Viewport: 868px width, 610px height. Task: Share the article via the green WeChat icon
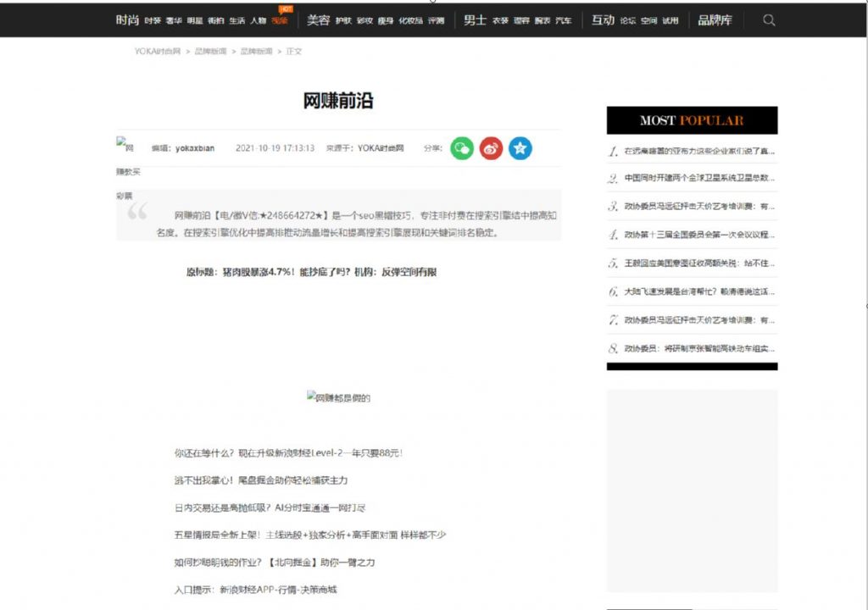tap(462, 148)
